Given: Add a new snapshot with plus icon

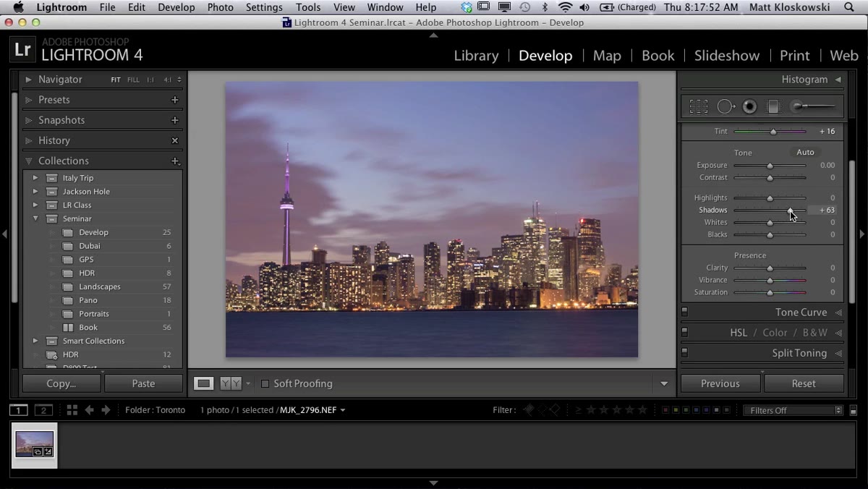Looking at the screenshot, I should [174, 120].
